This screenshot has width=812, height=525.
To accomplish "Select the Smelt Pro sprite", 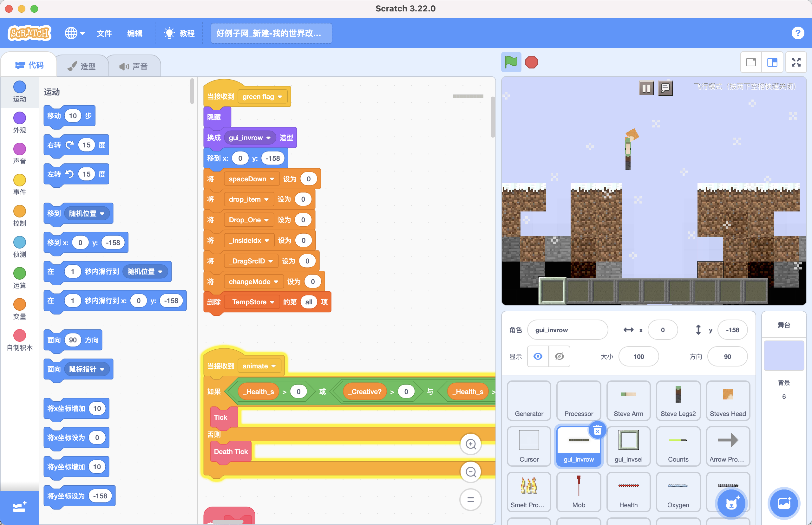I will (529, 492).
